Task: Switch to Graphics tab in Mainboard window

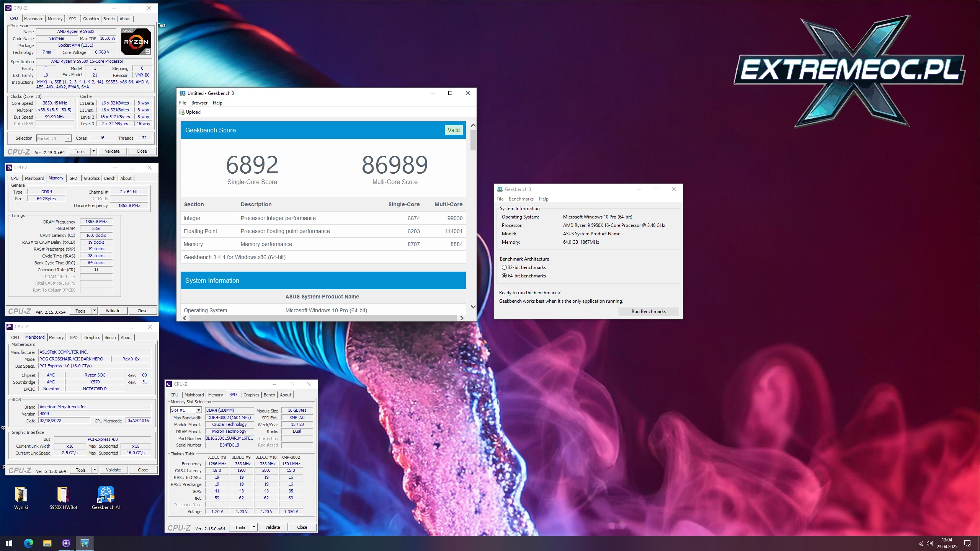Action: (x=92, y=337)
